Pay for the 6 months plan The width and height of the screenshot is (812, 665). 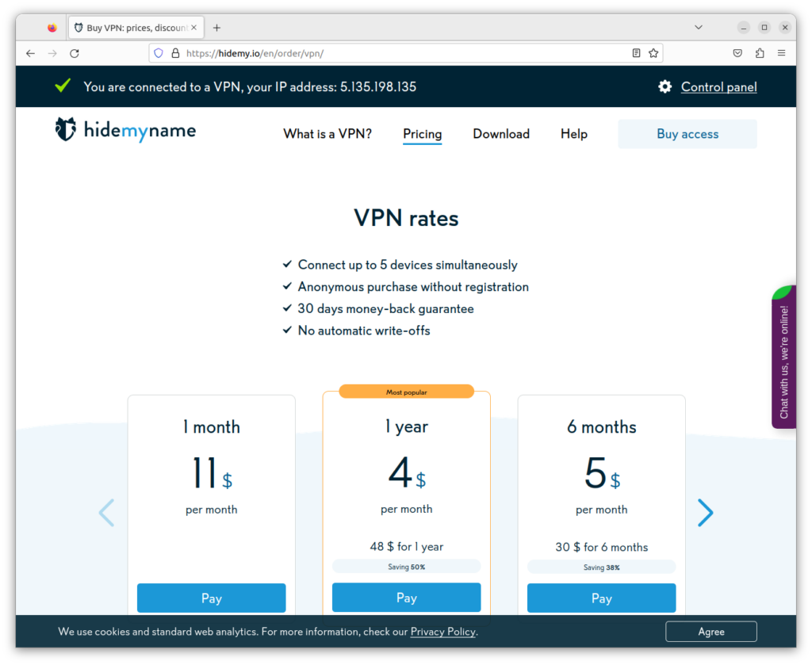coord(601,598)
